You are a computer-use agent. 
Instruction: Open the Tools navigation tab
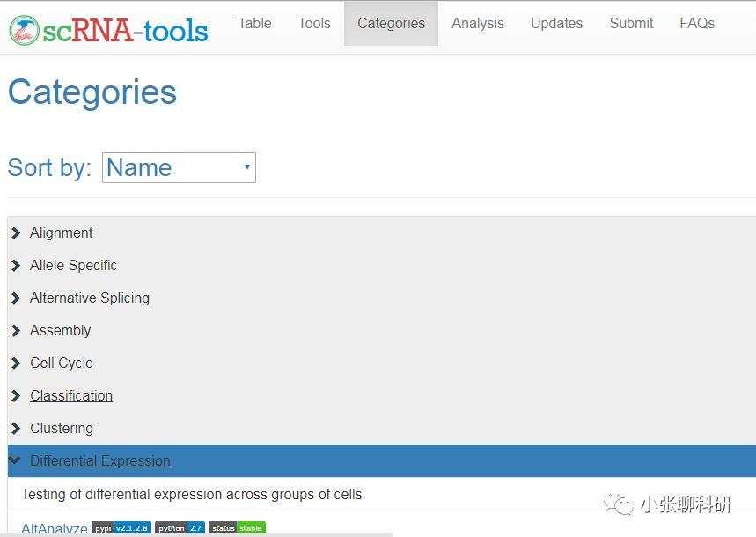(x=314, y=24)
